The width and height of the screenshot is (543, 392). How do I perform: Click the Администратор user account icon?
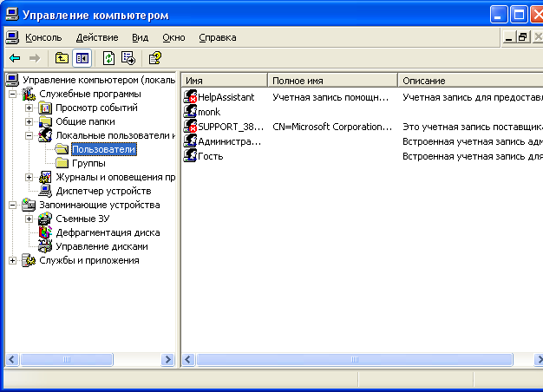click(x=190, y=141)
